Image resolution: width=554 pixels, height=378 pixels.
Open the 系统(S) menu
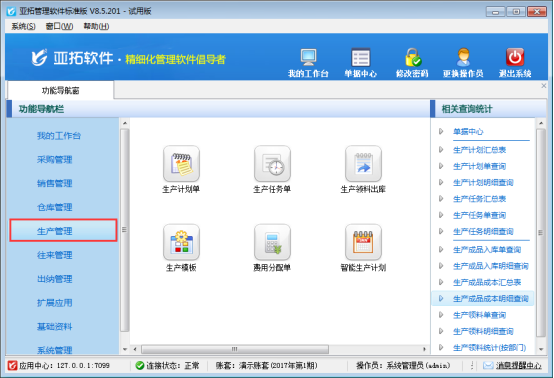(x=23, y=26)
